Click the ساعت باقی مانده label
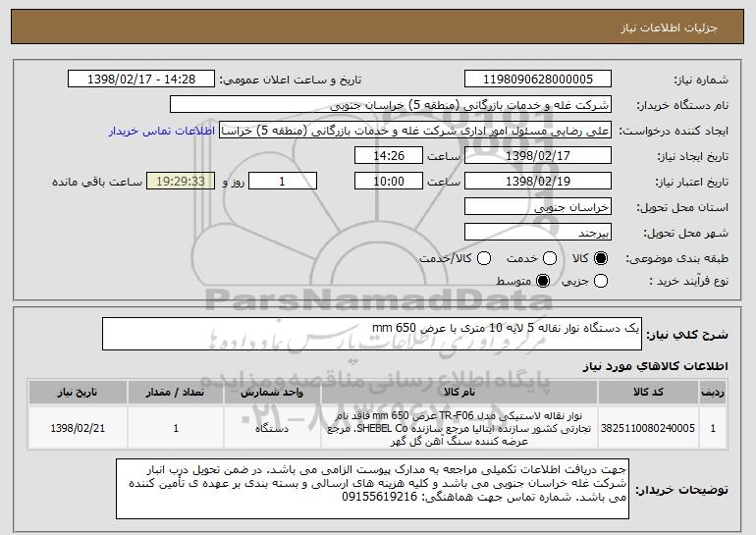The height and width of the screenshot is (535, 756). click(x=97, y=182)
